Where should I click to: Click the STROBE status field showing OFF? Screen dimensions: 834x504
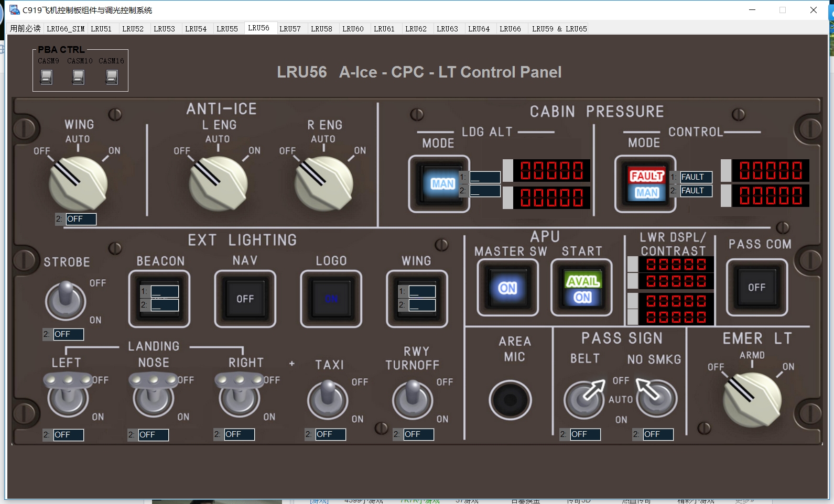[x=68, y=334]
